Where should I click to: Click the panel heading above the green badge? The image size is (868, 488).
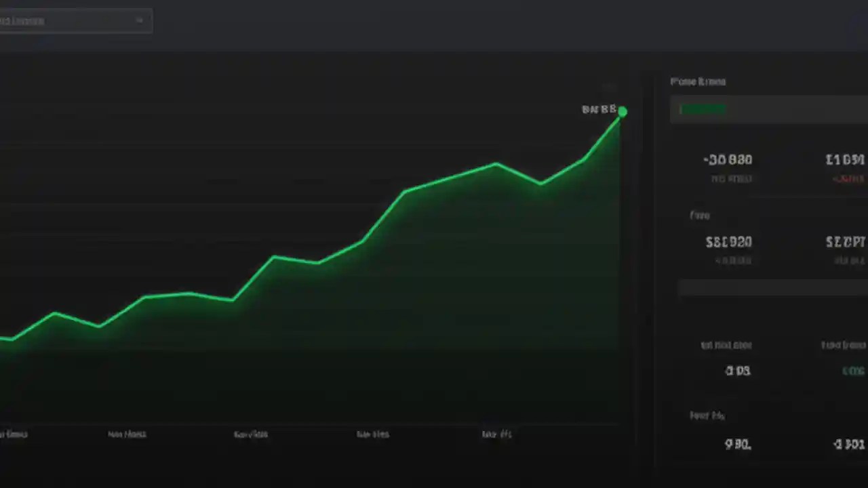(x=698, y=81)
